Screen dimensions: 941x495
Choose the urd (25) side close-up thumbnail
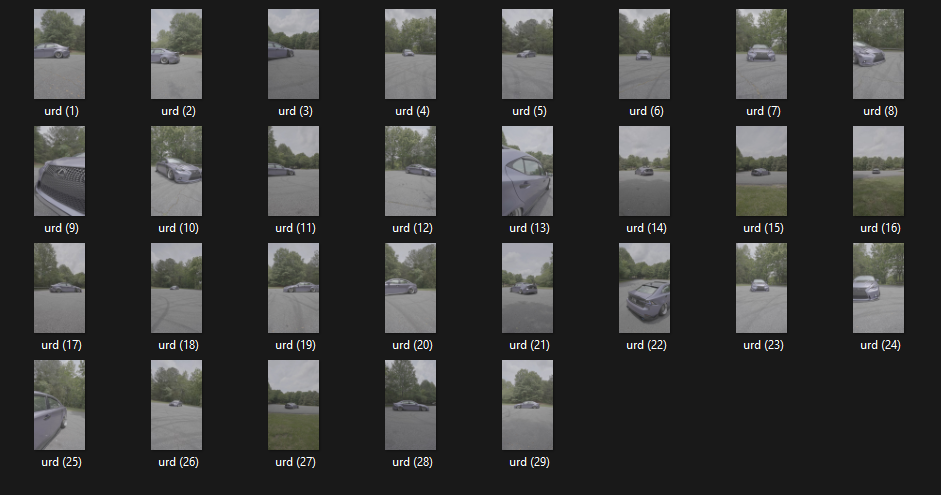59,405
